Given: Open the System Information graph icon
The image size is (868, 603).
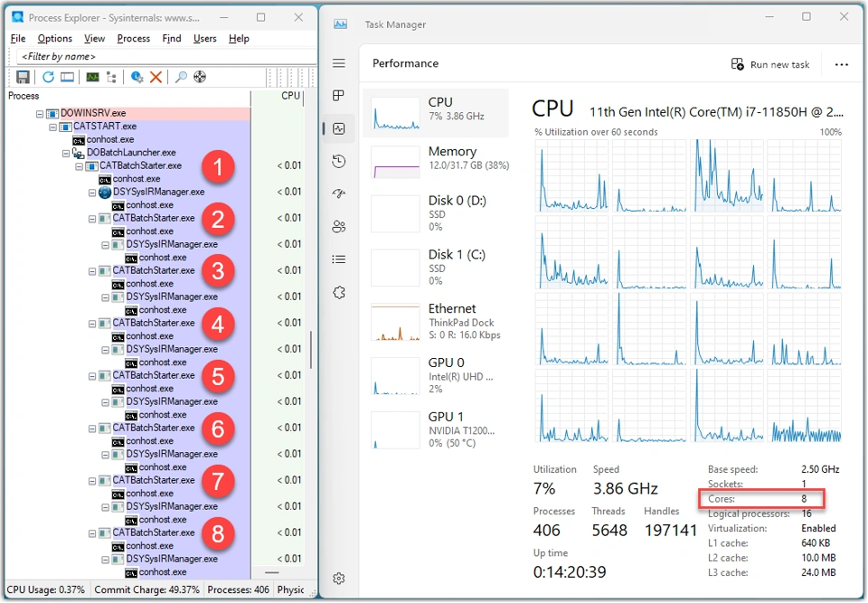Looking at the screenshot, I should (x=92, y=77).
